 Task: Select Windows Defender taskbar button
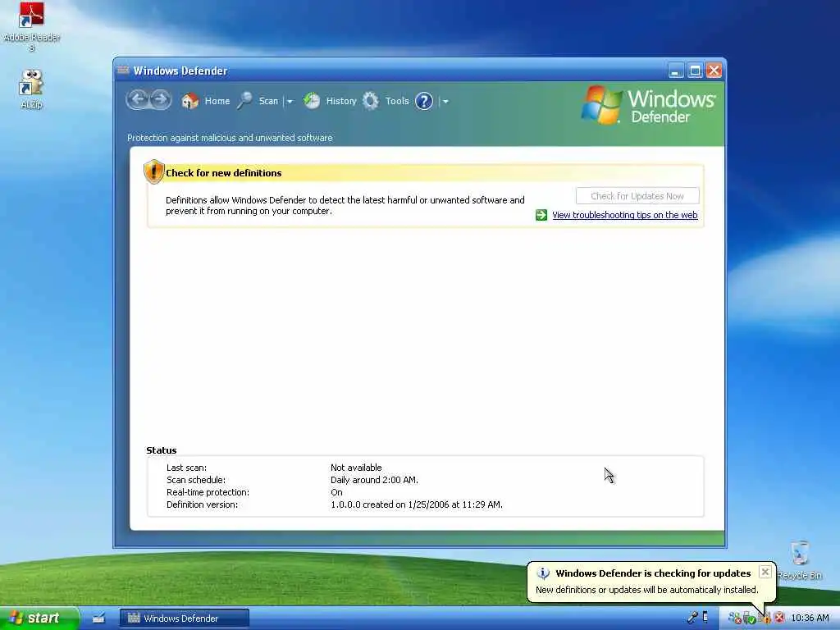pyautogui.click(x=184, y=619)
